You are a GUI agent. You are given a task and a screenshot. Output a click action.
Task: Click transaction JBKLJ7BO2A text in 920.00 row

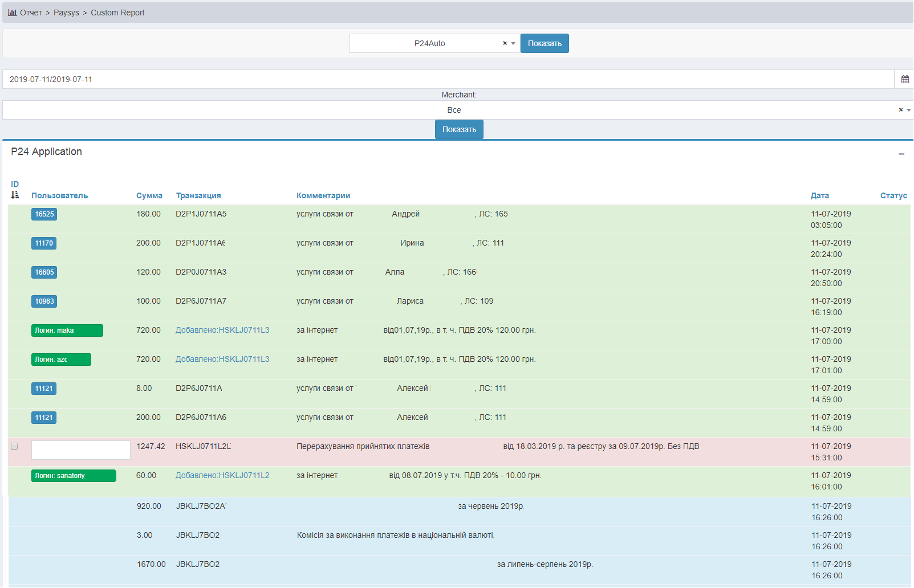pyautogui.click(x=201, y=506)
